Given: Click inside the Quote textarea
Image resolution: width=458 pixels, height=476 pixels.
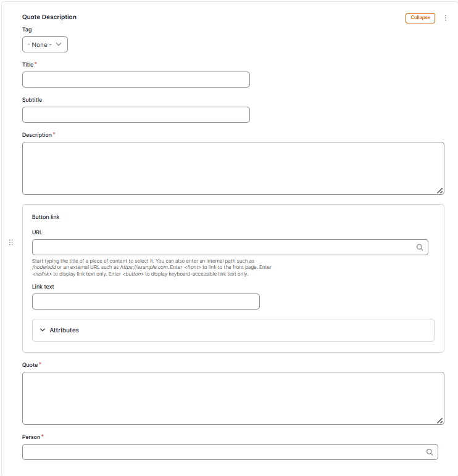Looking at the screenshot, I should [233, 398].
